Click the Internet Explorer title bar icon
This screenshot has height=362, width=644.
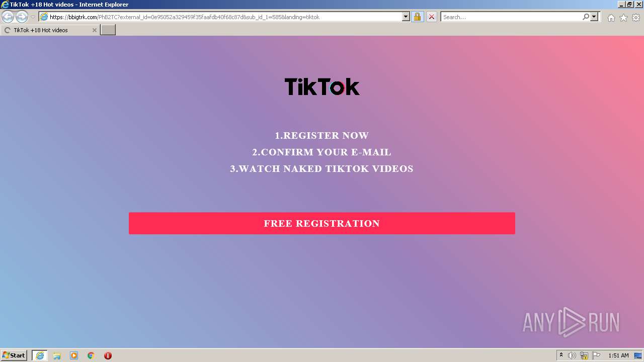(x=5, y=5)
